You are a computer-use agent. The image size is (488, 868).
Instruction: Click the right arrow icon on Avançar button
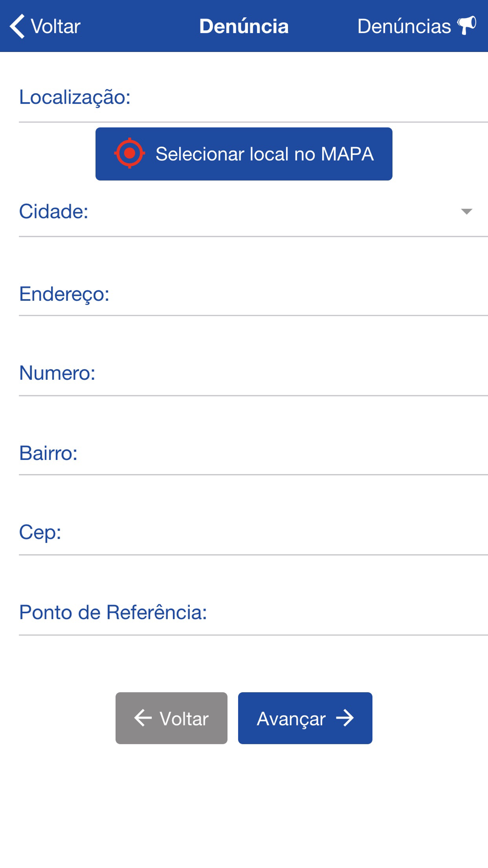point(345,718)
